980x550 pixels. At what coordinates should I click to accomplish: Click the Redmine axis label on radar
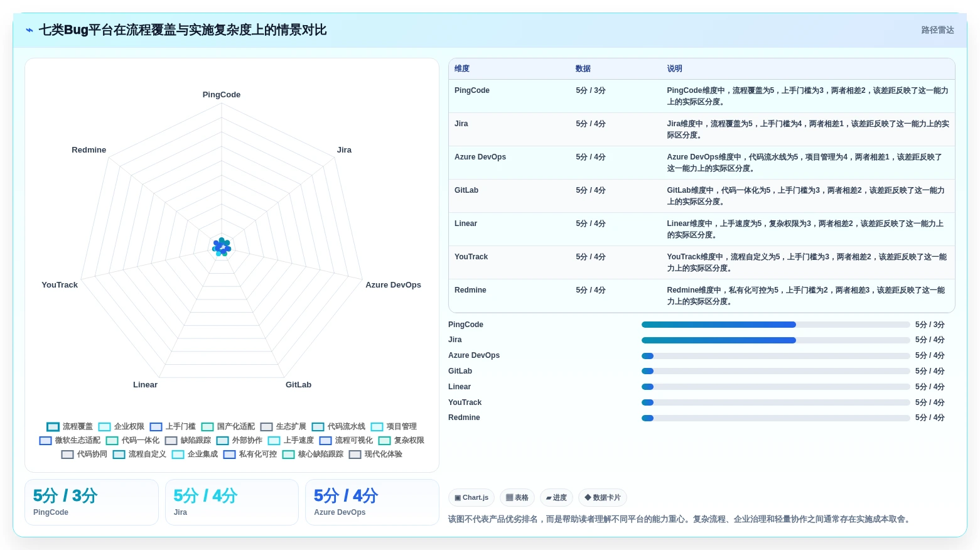click(89, 150)
